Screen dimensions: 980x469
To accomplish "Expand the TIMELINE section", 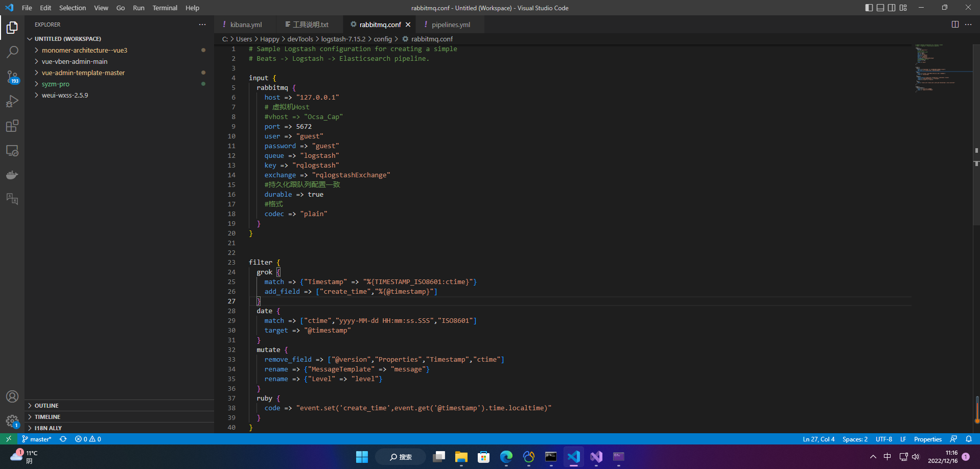I will (x=119, y=417).
